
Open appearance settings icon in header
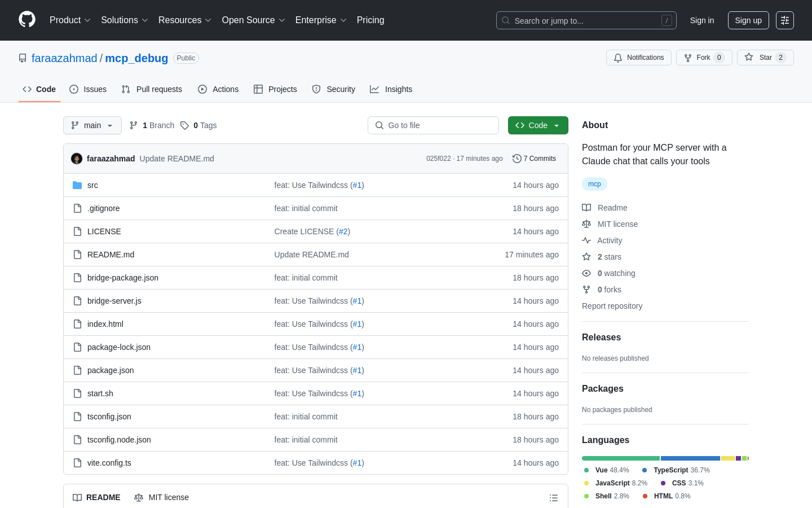click(785, 20)
